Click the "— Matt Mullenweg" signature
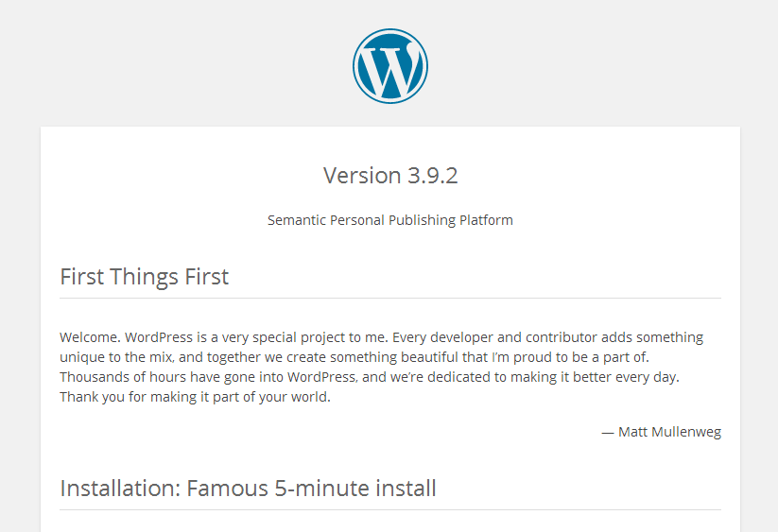The width and height of the screenshot is (778, 532). click(x=662, y=432)
